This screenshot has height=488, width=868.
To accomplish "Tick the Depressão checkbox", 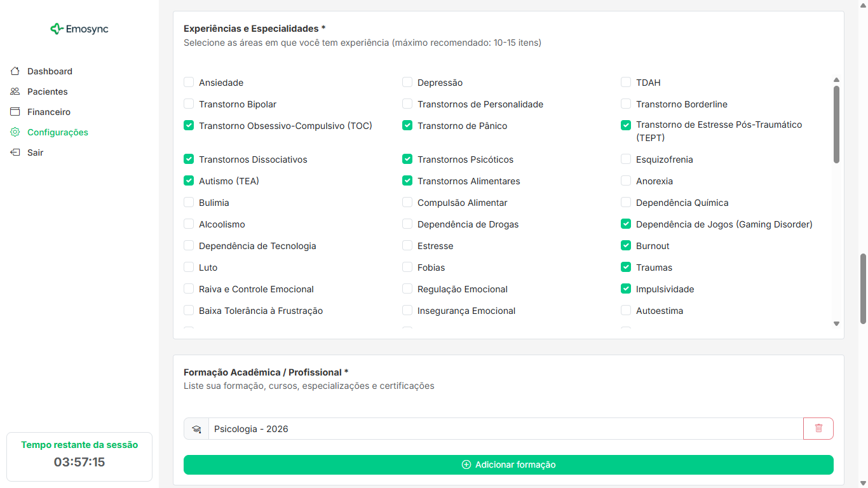I will tap(407, 82).
